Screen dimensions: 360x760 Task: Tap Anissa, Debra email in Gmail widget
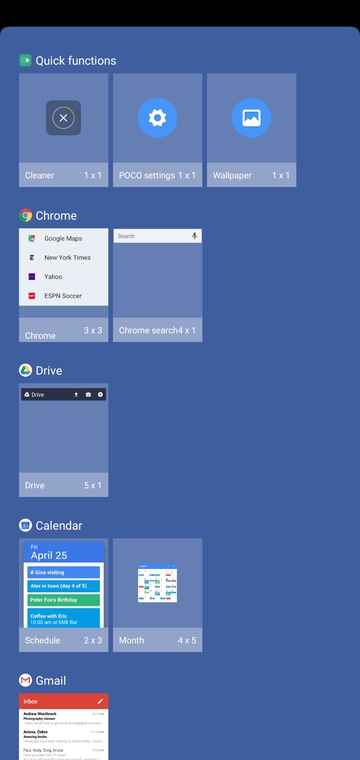click(x=63, y=737)
